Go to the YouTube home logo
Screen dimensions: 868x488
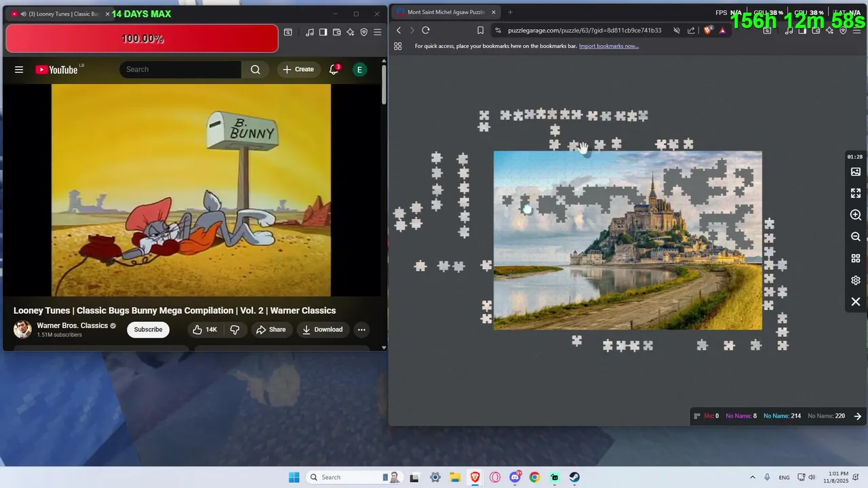[57, 69]
